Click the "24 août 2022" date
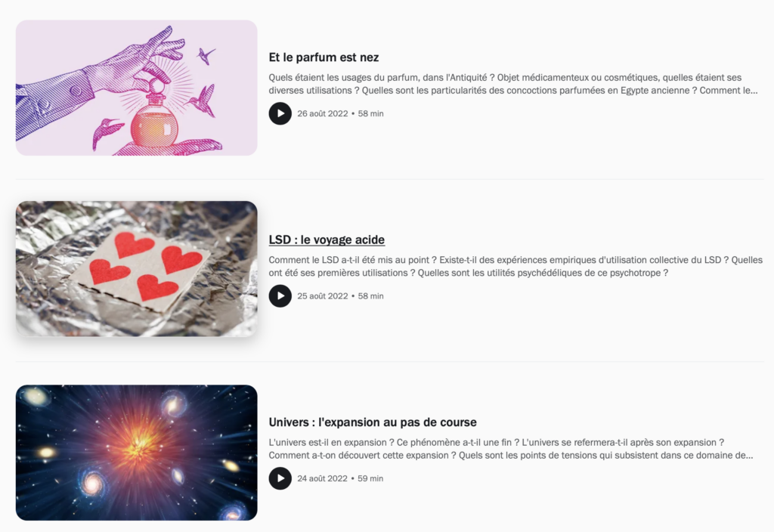 322,478
